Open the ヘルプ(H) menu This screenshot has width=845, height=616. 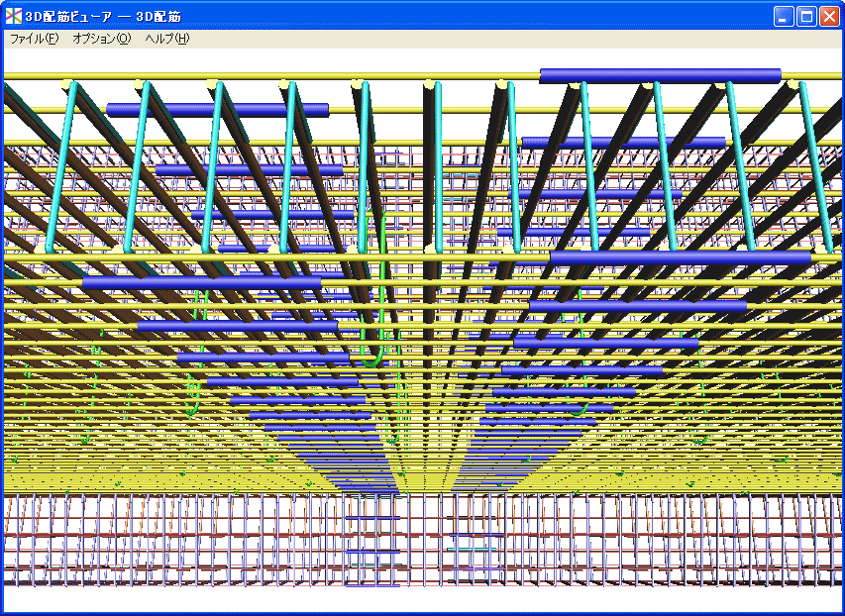point(166,39)
